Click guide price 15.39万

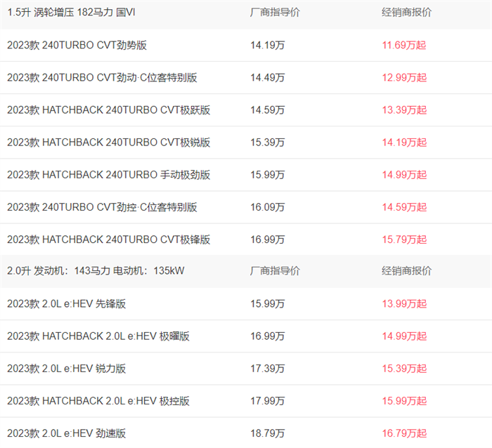267,143
